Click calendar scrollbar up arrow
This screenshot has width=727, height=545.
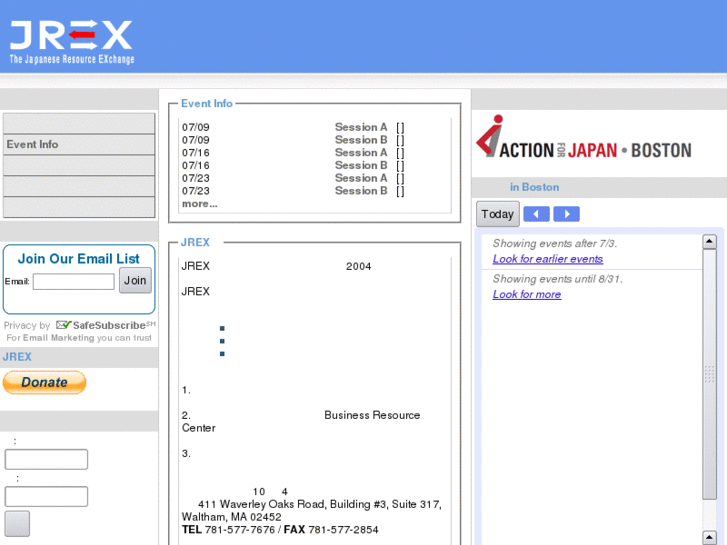[709, 241]
